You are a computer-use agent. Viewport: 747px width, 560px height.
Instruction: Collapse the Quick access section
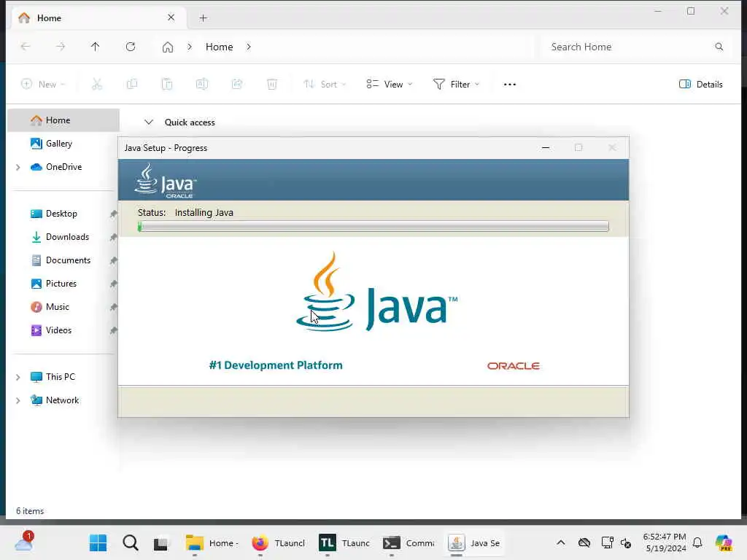(149, 122)
